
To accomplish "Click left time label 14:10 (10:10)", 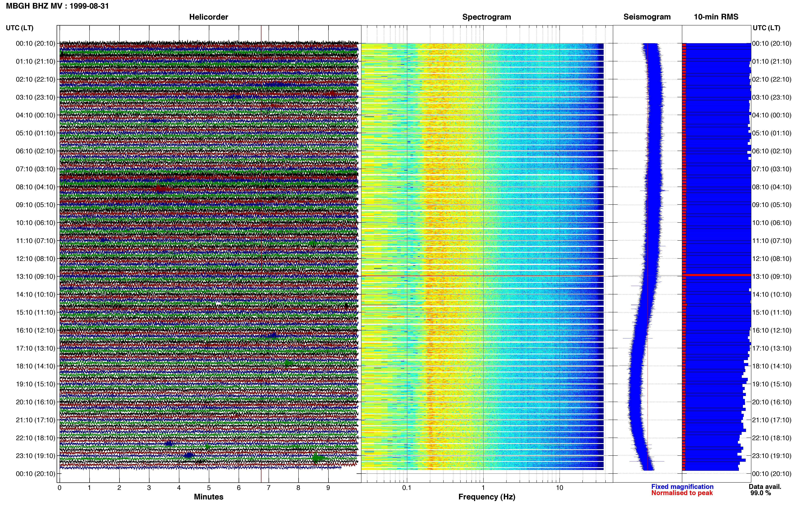I will click(x=36, y=294).
